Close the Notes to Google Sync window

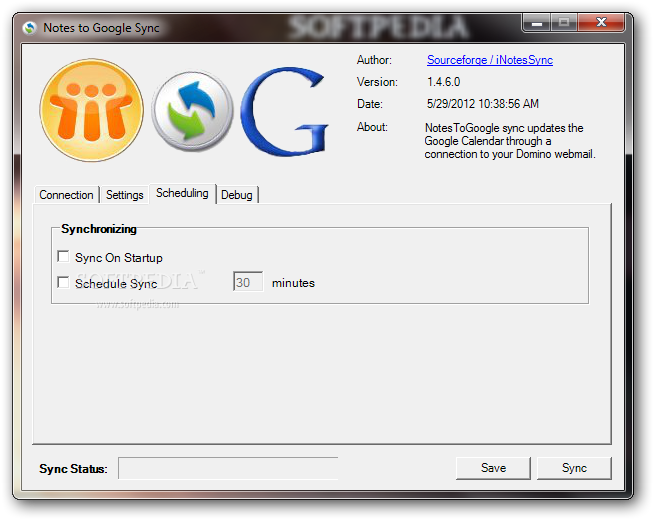pos(601,23)
